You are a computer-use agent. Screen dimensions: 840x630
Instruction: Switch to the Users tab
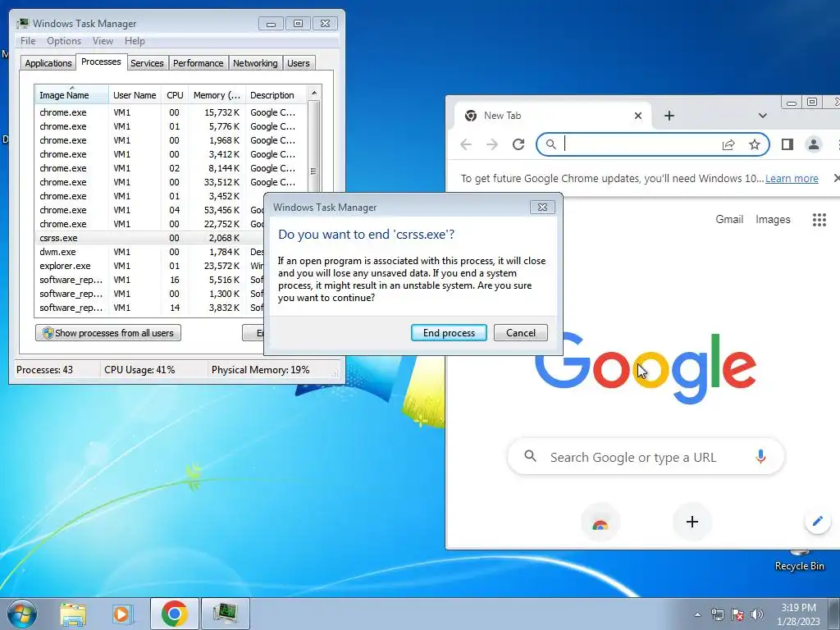299,63
